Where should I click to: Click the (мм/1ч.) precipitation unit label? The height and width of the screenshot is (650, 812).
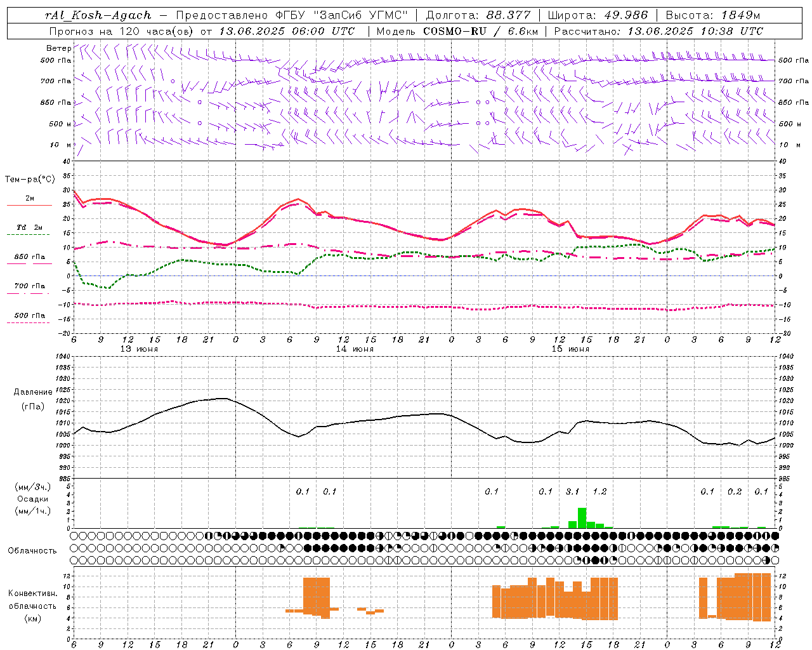pos(33,511)
